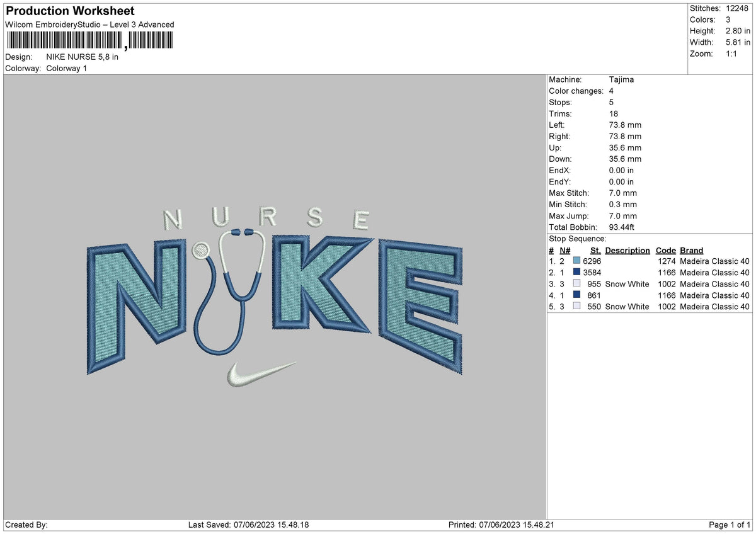756x534 pixels.
Task: Select the 'Printed: 07/06/2023 15.48.21' footer text
Action: [501, 525]
